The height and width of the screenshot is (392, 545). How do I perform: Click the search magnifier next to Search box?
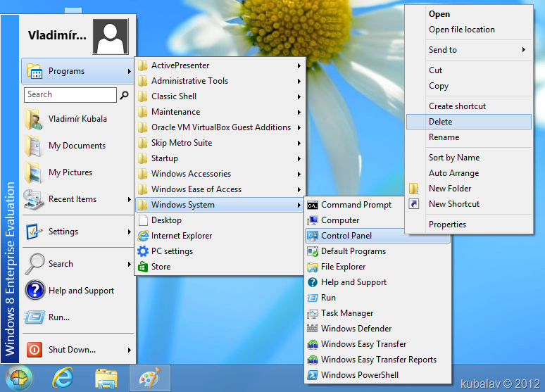point(124,95)
